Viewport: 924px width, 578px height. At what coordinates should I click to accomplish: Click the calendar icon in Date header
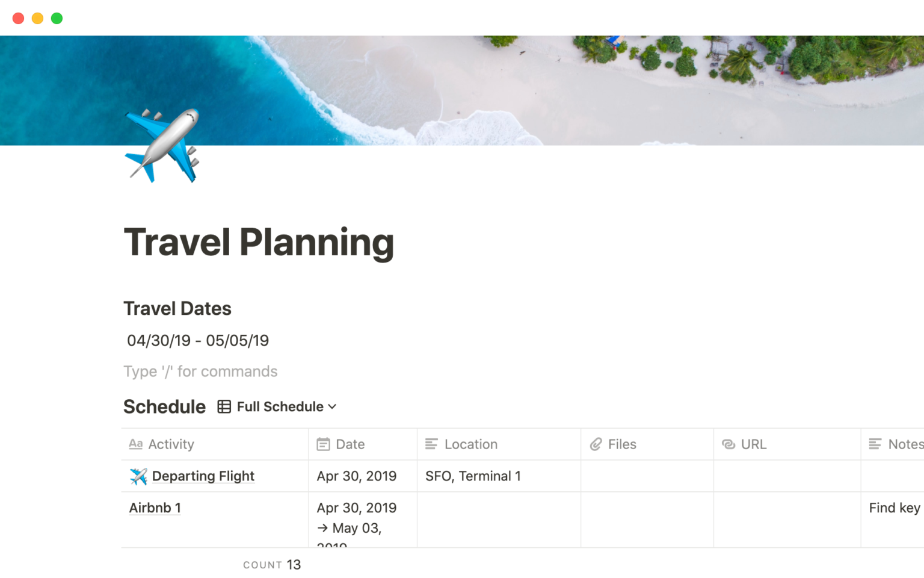click(323, 444)
